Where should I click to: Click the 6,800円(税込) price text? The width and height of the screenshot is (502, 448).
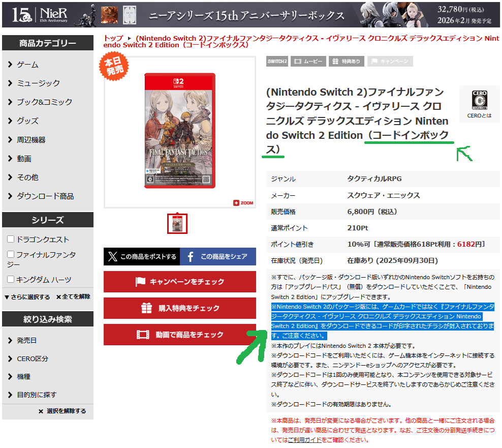tap(372, 212)
